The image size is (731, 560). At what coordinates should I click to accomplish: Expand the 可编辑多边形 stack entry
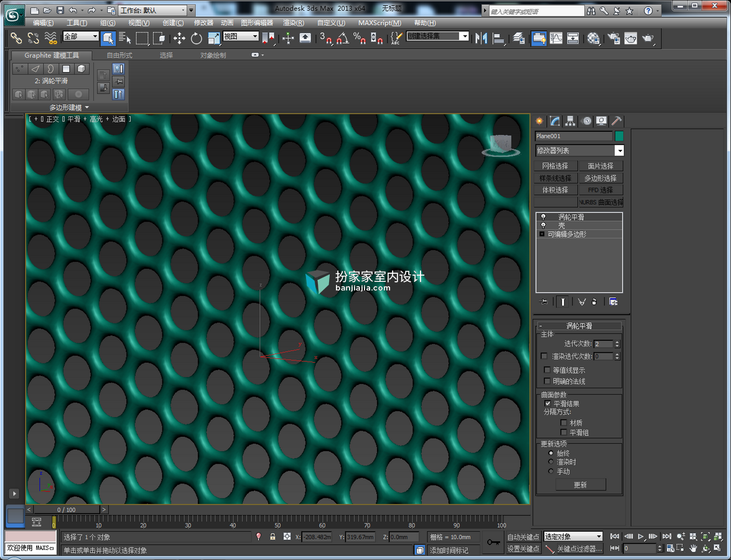(542, 234)
